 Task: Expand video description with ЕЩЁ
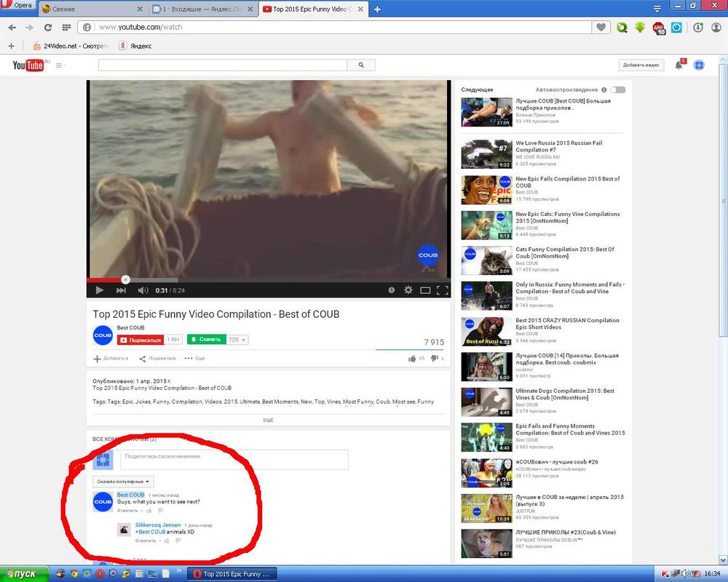coord(268,420)
